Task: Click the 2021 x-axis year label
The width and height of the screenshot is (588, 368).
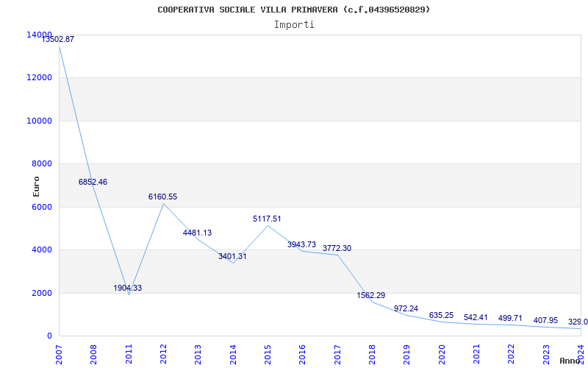Action: point(476,355)
